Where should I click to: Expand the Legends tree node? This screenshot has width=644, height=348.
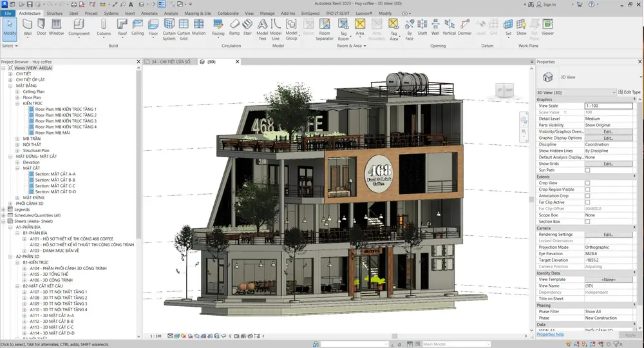pos(3,209)
